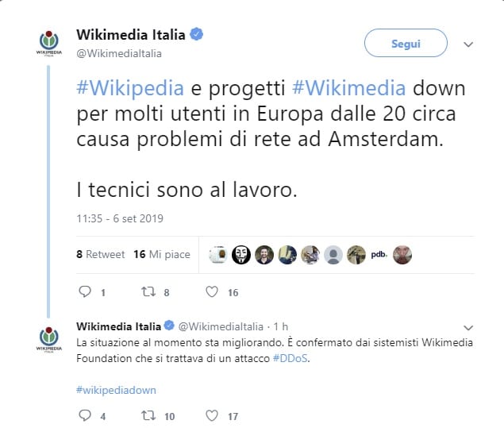The image size is (504, 428).
Task: Open the #Wikipedia hashtag link
Action: [130, 88]
